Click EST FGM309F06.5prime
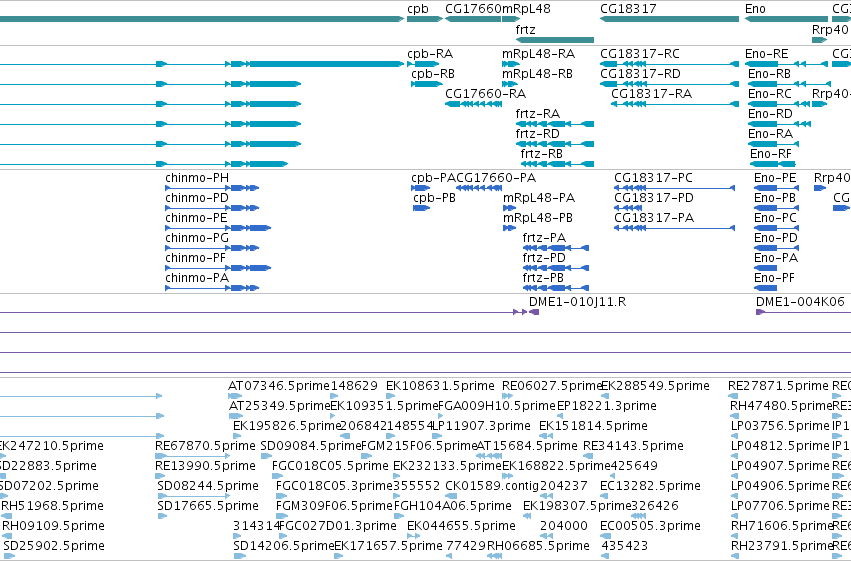 [282, 516]
